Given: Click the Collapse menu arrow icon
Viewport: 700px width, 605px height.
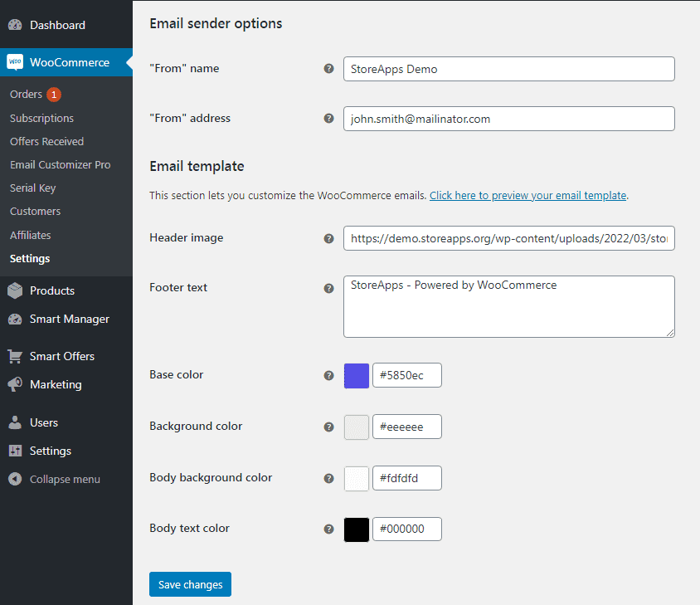Looking at the screenshot, I should coord(15,479).
